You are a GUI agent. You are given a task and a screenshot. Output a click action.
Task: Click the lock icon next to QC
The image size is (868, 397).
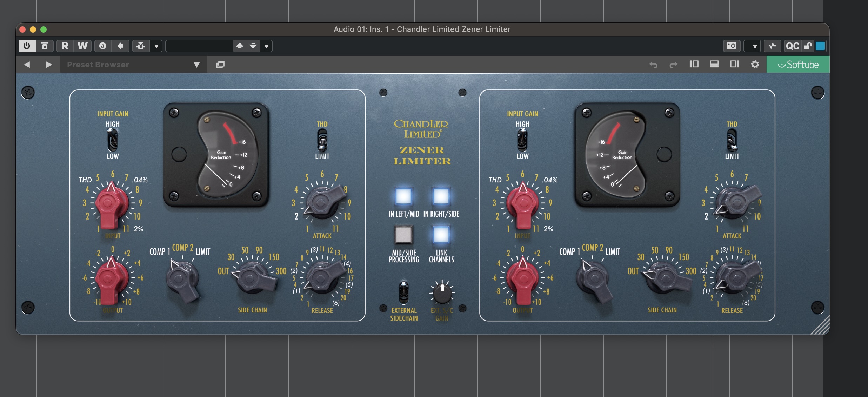tap(808, 46)
